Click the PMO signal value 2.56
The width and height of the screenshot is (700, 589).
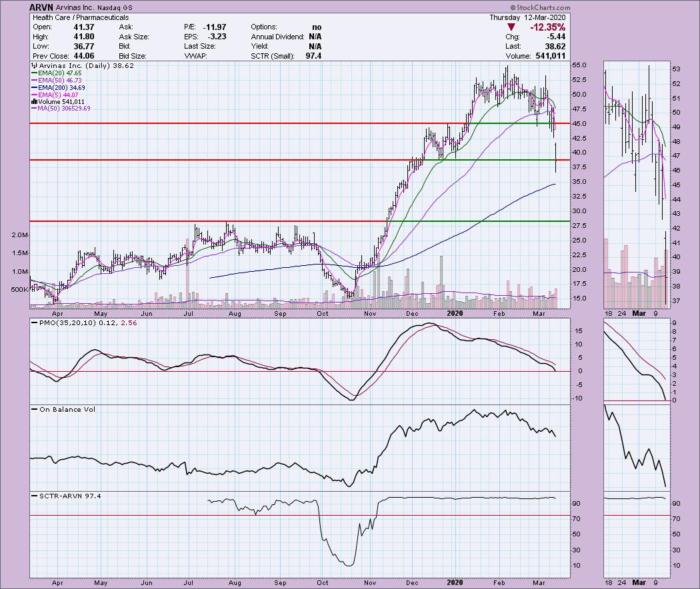coord(129,322)
